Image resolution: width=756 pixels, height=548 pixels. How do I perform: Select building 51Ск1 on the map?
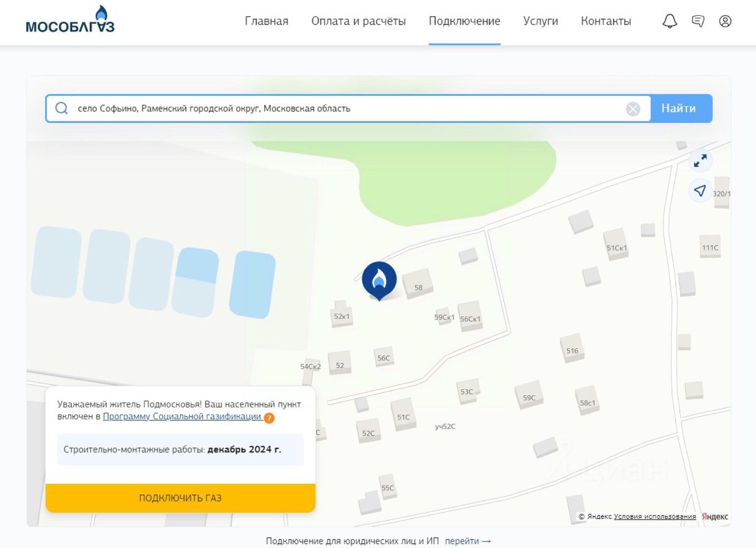pos(616,245)
